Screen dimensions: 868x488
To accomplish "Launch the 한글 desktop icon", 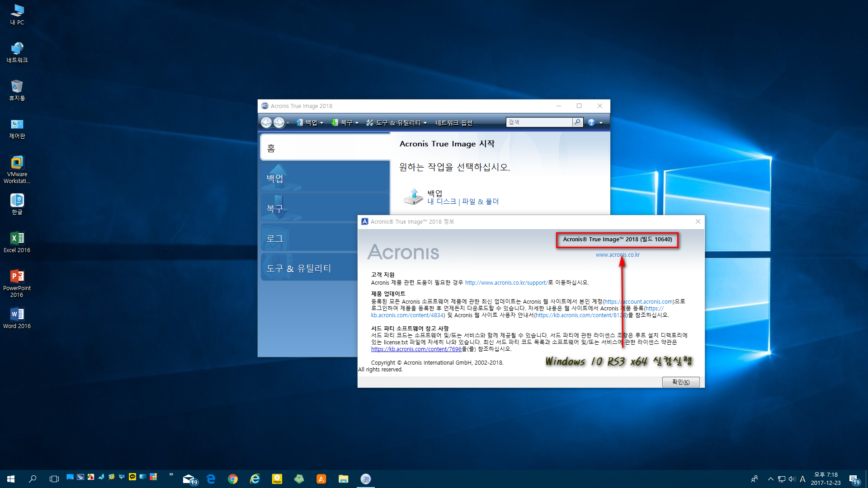I will coord(17,204).
